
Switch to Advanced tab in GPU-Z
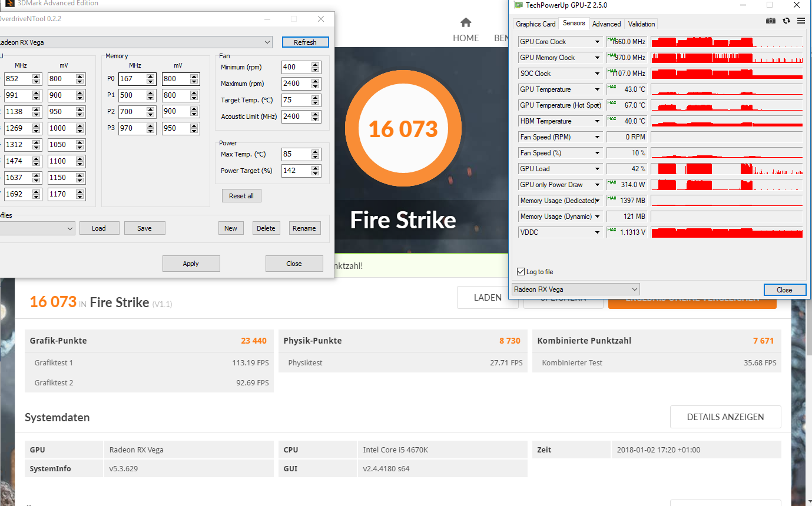[x=606, y=24]
